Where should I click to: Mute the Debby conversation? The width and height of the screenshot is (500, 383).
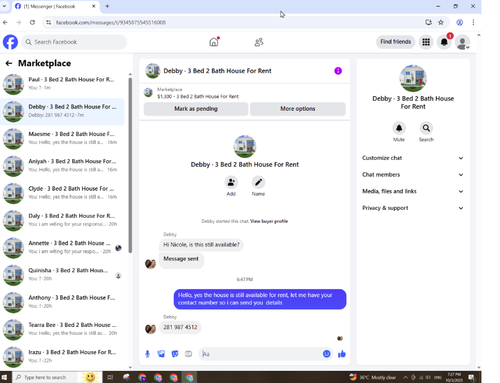pos(399,128)
